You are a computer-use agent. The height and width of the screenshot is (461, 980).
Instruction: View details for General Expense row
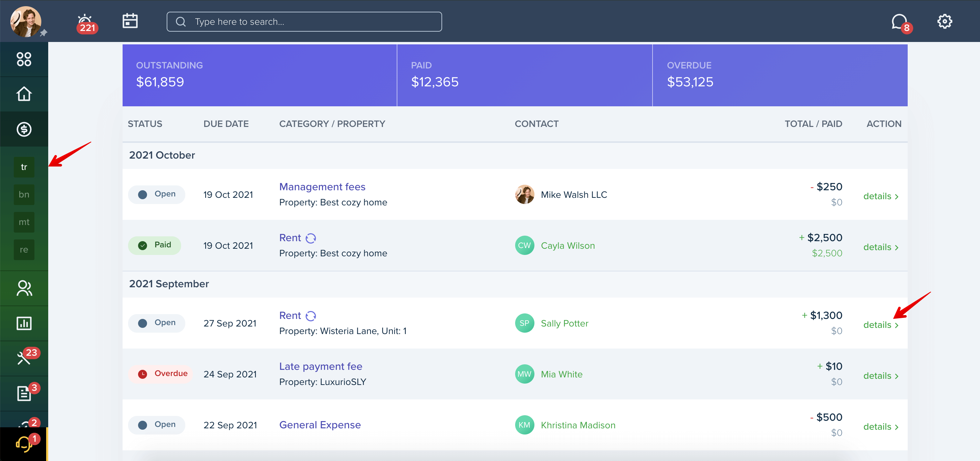(881, 427)
